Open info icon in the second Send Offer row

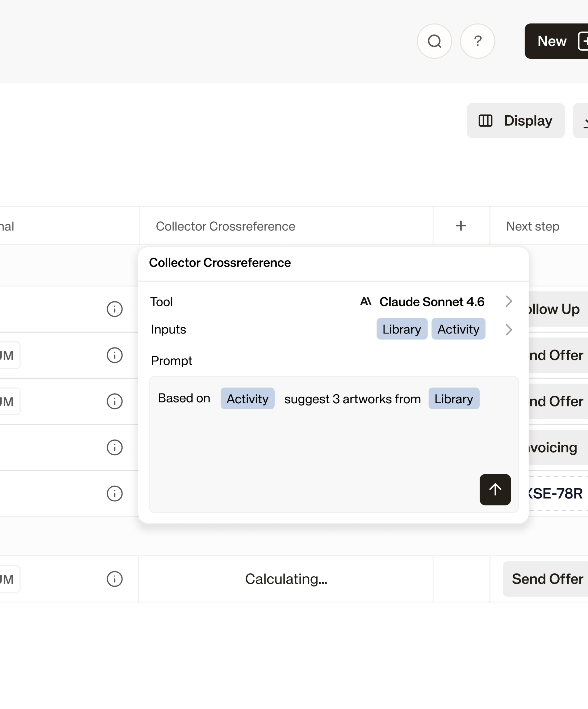pyautogui.click(x=114, y=401)
